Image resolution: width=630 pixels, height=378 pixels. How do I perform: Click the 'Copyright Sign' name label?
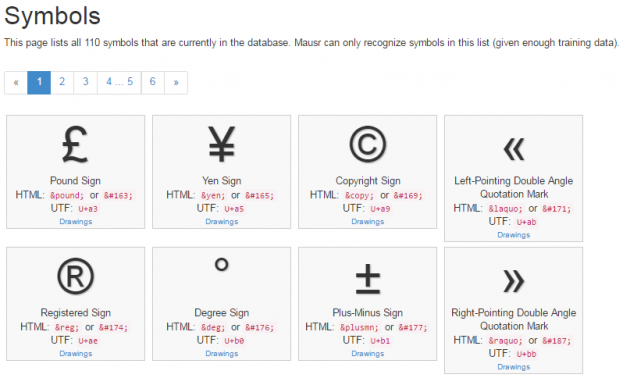[x=368, y=181]
